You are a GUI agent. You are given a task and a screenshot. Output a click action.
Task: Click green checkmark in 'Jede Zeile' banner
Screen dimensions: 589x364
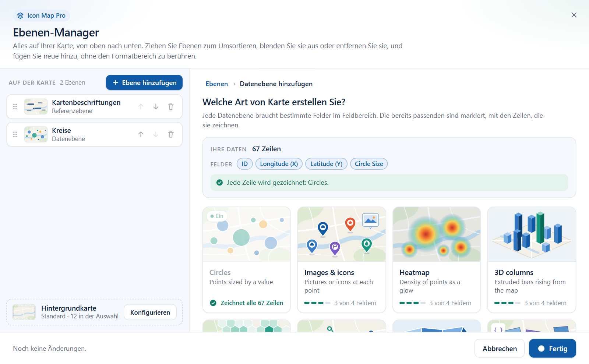220,183
